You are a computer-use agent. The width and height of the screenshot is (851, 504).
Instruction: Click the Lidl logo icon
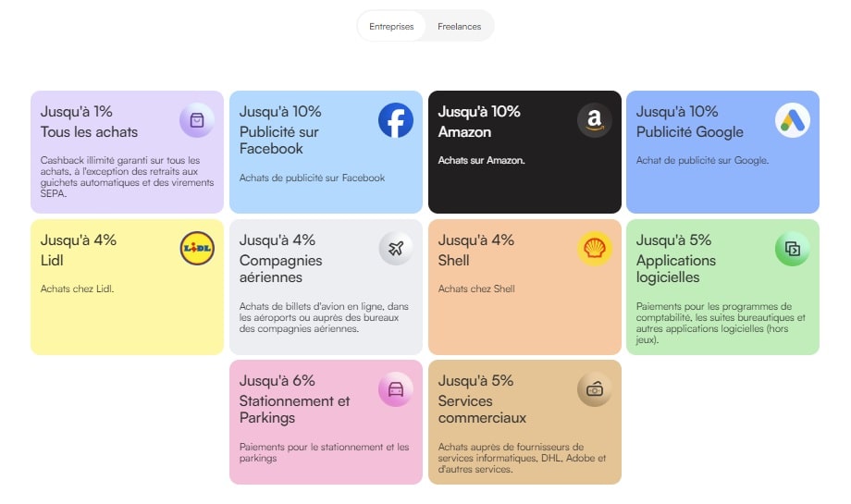[x=197, y=249]
